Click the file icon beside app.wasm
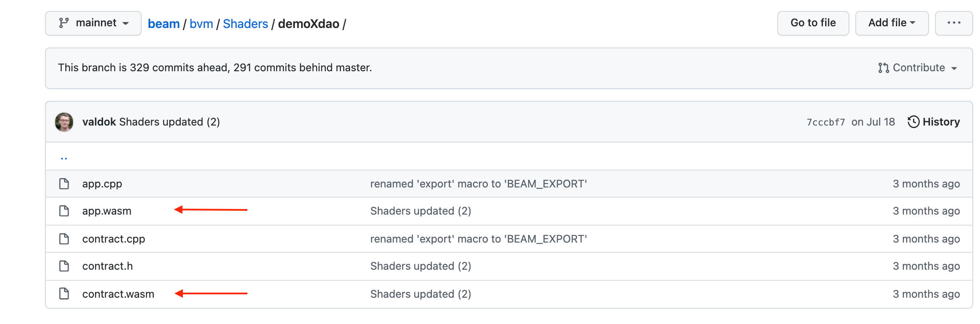 pos(64,211)
